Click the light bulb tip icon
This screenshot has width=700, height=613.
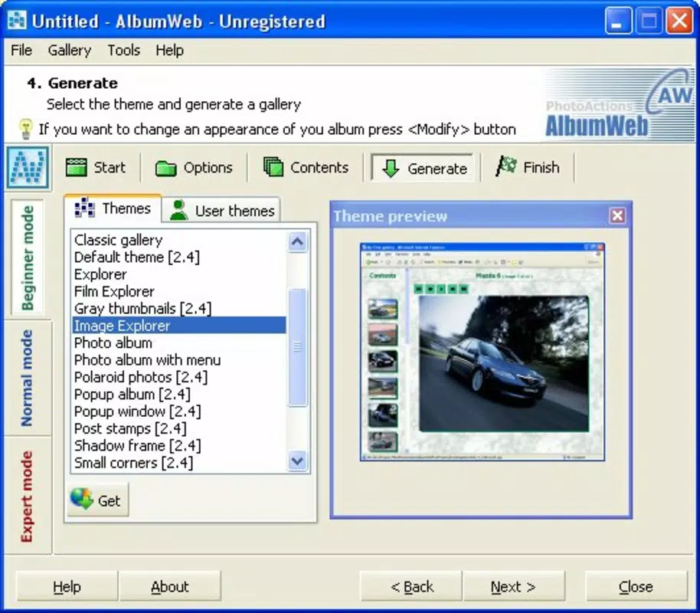pos(25,129)
